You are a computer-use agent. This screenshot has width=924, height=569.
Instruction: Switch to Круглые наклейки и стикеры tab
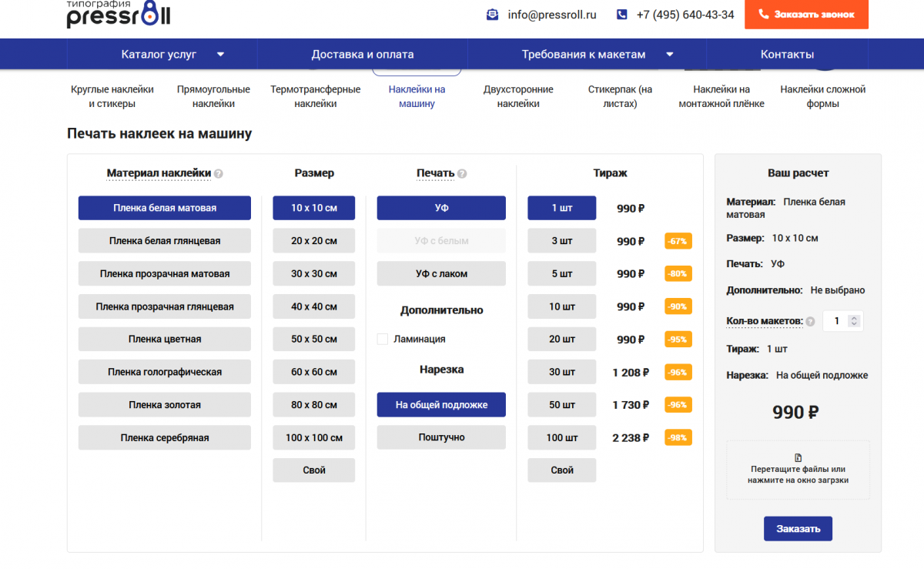click(x=112, y=96)
